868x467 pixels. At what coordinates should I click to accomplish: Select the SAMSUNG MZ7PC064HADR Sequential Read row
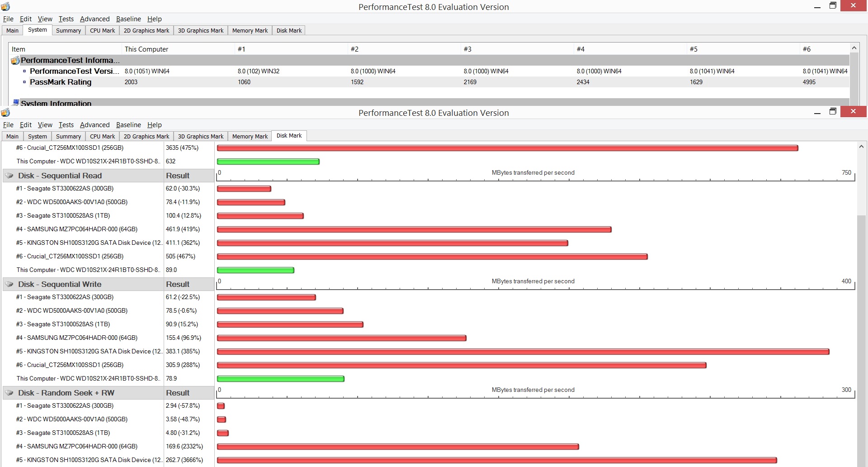[108, 229]
